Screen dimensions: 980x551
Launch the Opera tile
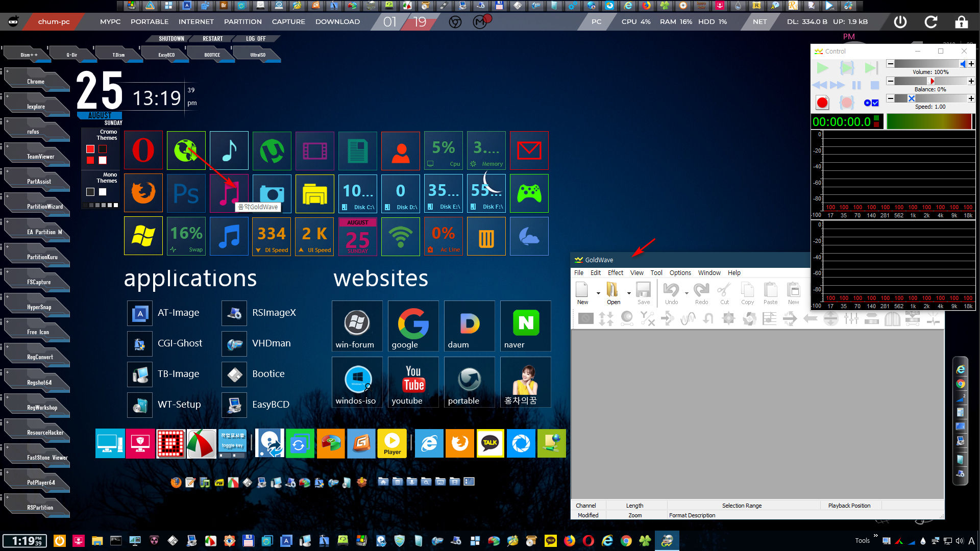[x=143, y=151]
